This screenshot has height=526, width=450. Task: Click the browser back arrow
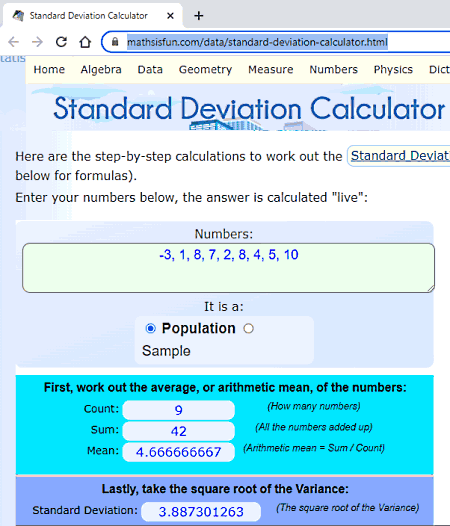(x=13, y=42)
